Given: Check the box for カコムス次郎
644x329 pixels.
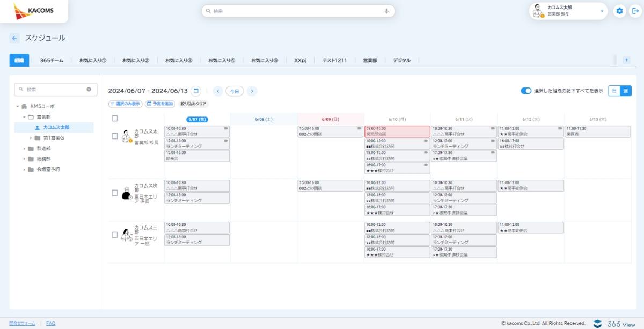Looking at the screenshot, I should click(x=114, y=193).
